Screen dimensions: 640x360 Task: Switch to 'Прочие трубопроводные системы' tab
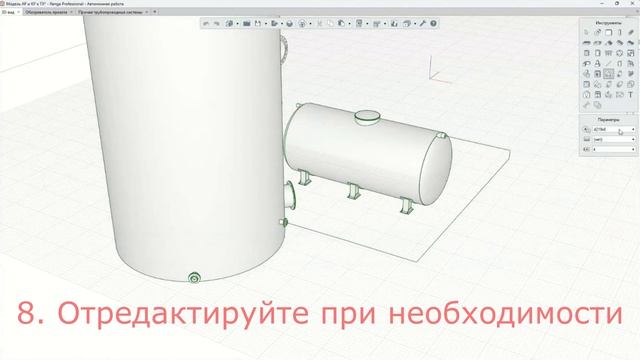tap(110, 12)
